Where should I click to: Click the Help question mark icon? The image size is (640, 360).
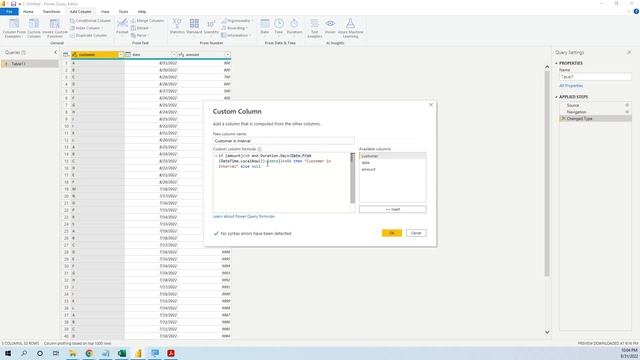[636, 11]
